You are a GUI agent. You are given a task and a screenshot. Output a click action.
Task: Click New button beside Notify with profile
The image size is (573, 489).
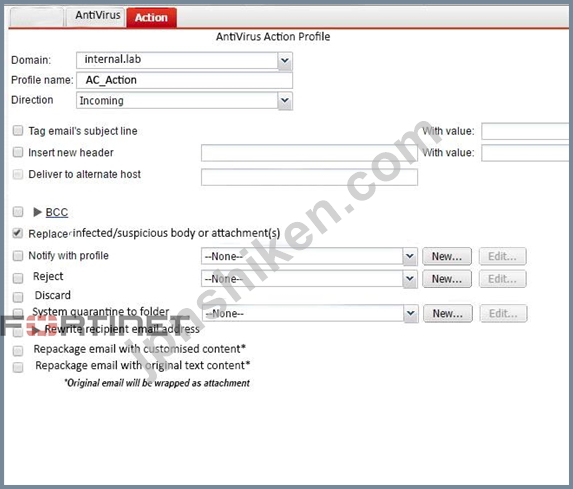click(x=447, y=257)
